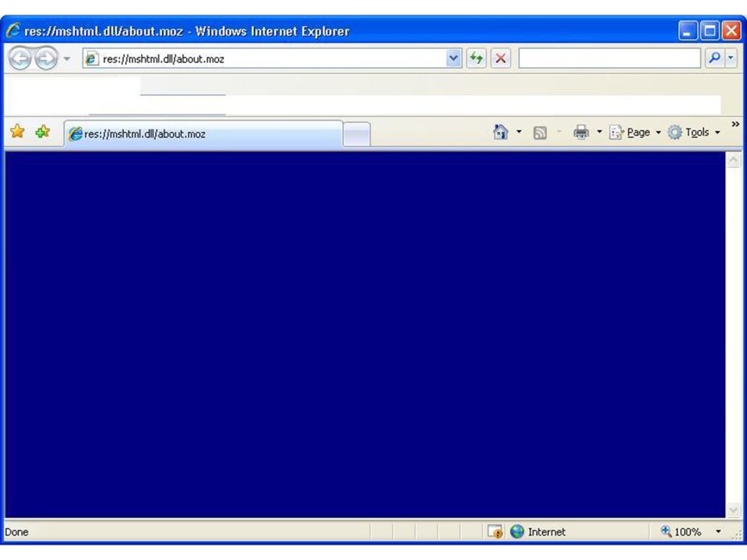Close the Internet Explorer window
The image size is (747, 560).
pos(731,31)
